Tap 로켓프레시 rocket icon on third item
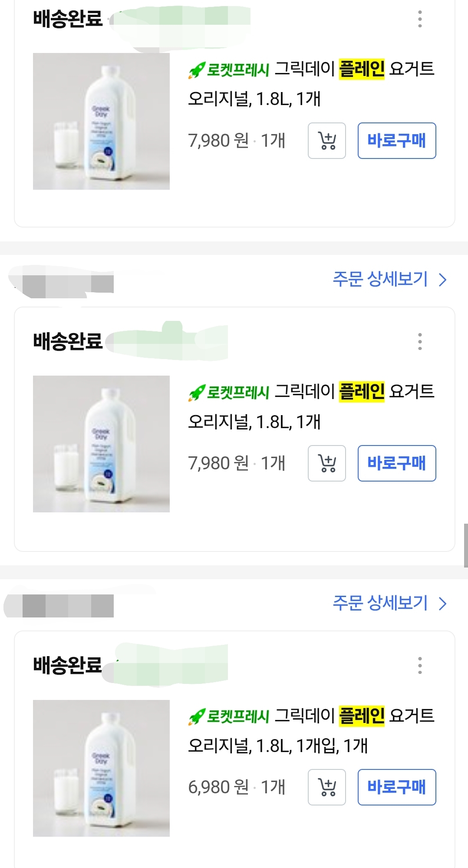This screenshot has width=468, height=868. coord(196,716)
